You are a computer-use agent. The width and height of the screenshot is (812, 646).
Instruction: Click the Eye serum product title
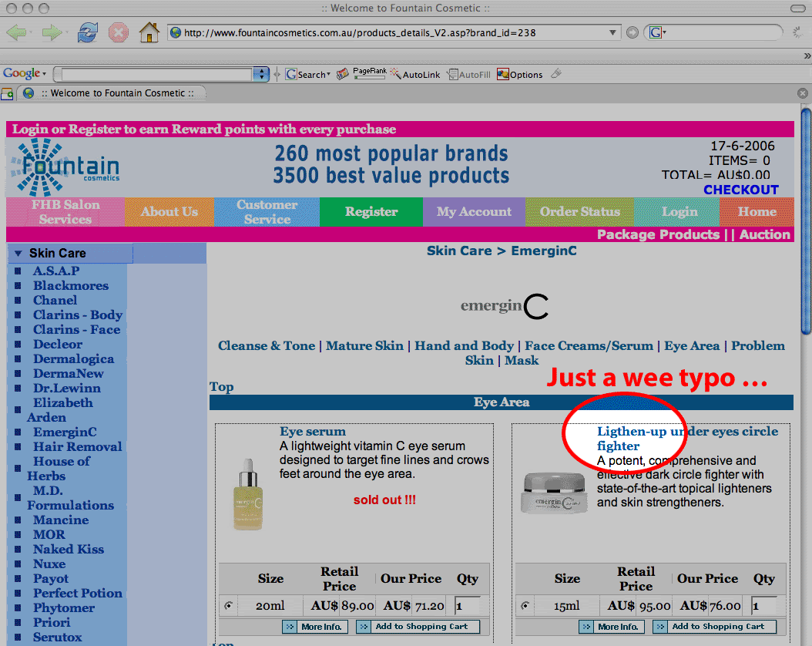tap(313, 432)
